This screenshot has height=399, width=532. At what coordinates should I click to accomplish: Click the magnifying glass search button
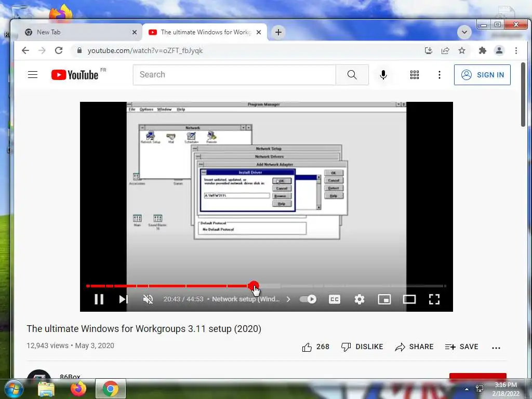pyautogui.click(x=352, y=75)
